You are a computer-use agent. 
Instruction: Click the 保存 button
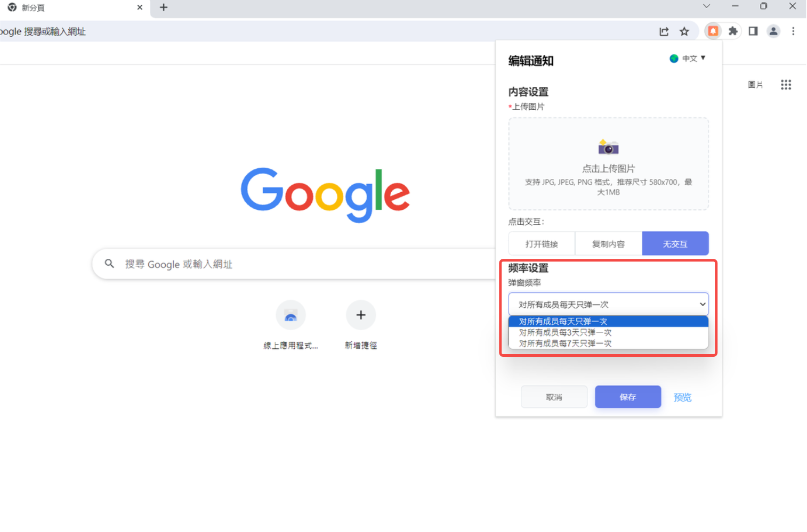628,397
